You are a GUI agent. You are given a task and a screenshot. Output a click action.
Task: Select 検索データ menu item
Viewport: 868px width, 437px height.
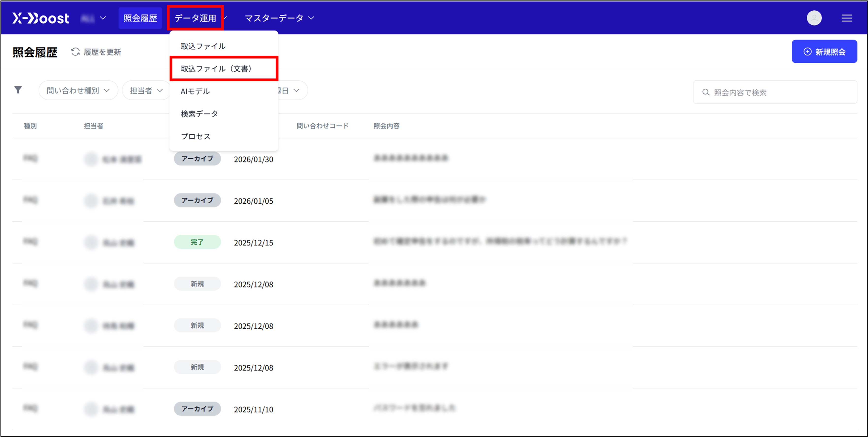click(224, 114)
